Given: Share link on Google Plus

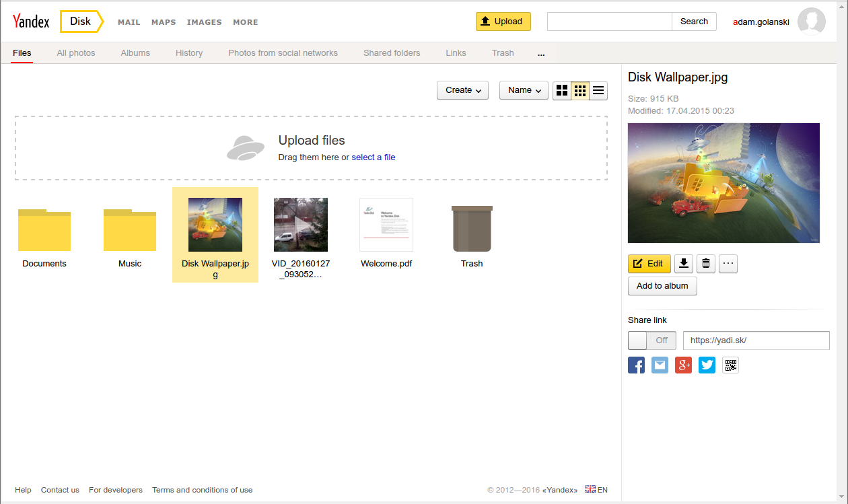Looking at the screenshot, I should point(684,365).
